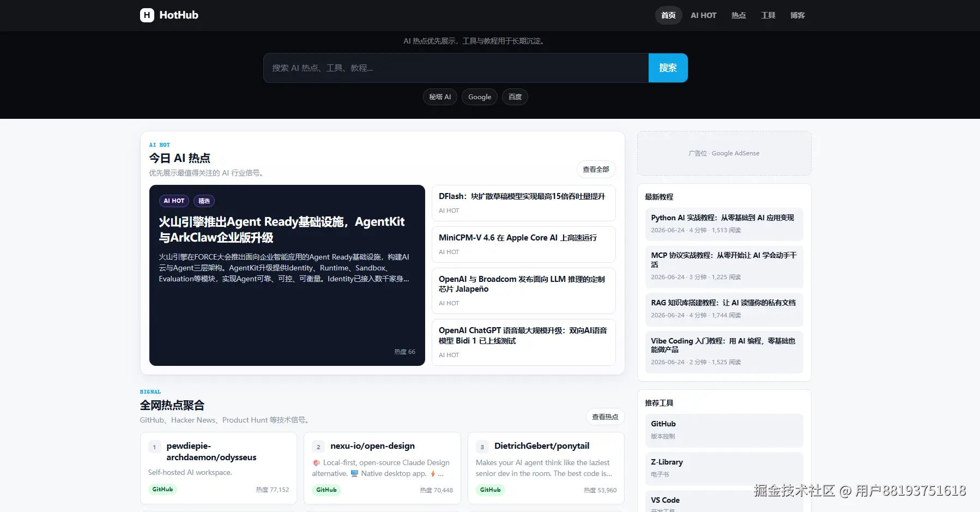
Task: Click the 热度 77,152 value
Action: click(x=273, y=490)
